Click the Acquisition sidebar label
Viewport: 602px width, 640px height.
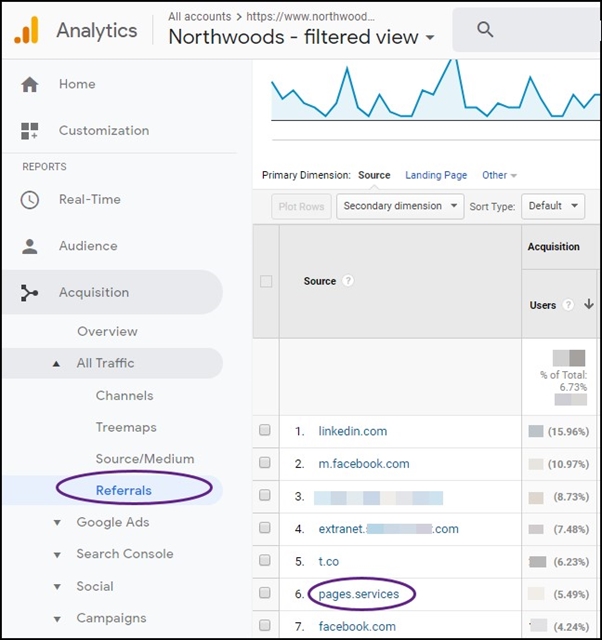click(94, 293)
